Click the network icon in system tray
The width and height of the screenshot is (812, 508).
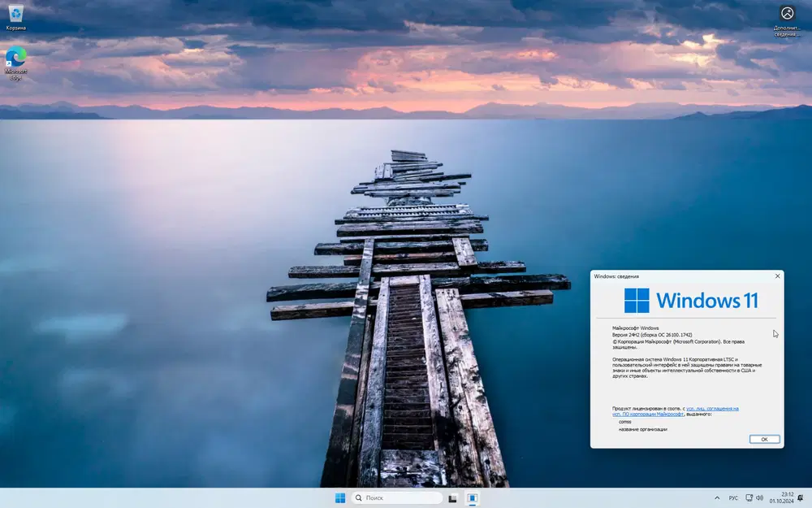click(749, 497)
